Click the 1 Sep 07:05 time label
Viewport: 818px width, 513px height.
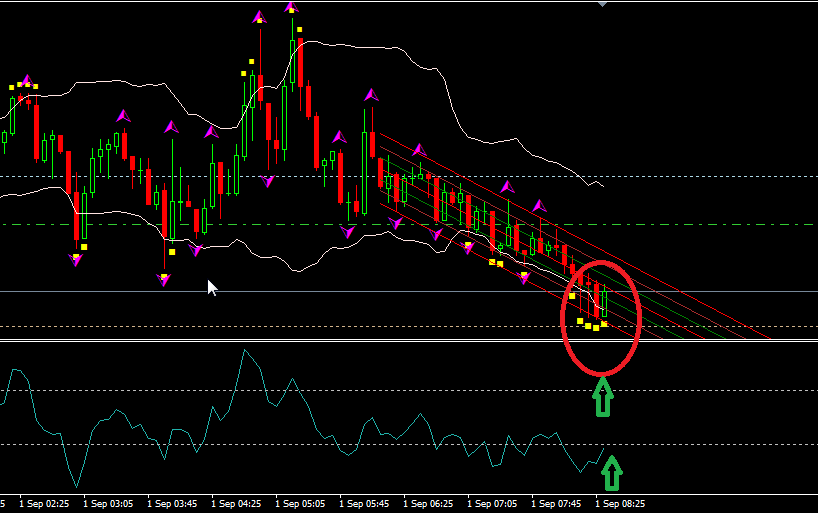(492, 504)
